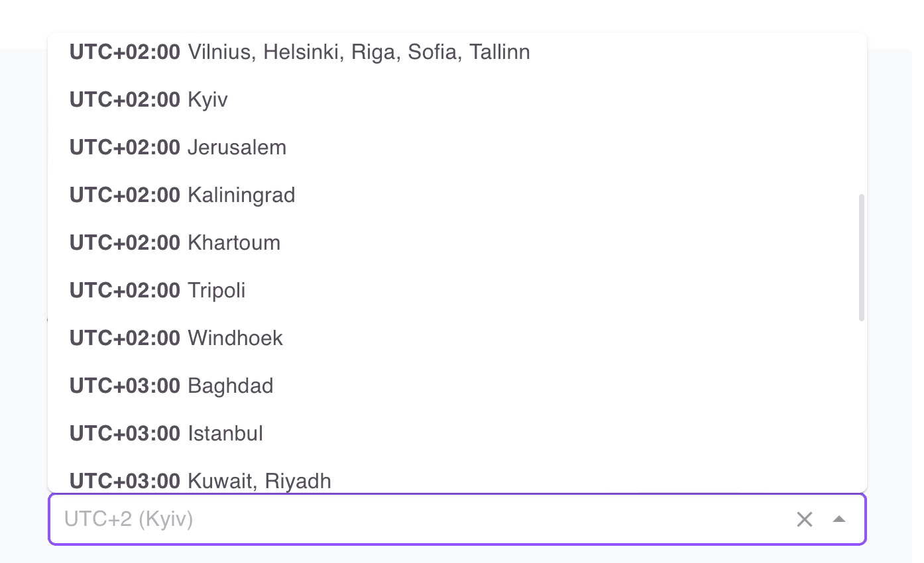Clear the selected timezone with X icon

(804, 519)
